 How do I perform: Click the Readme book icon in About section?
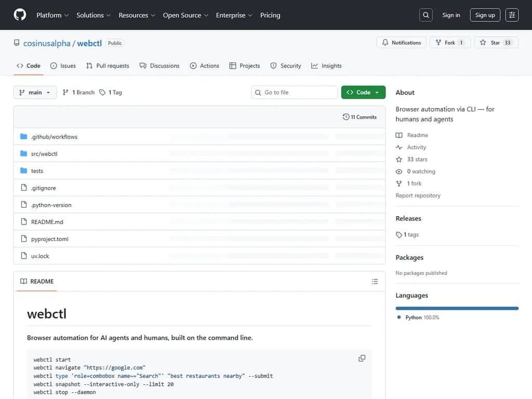tap(398, 135)
